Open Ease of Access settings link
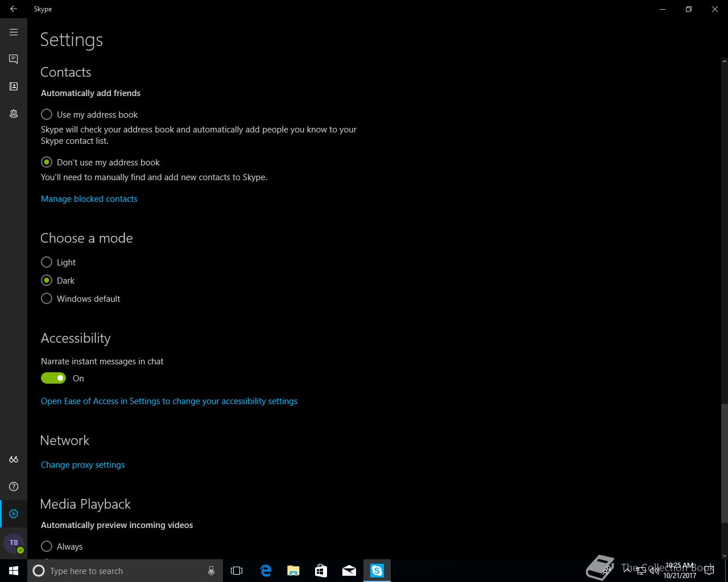This screenshot has width=728, height=582. pyautogui.click(x=169, y=401)
